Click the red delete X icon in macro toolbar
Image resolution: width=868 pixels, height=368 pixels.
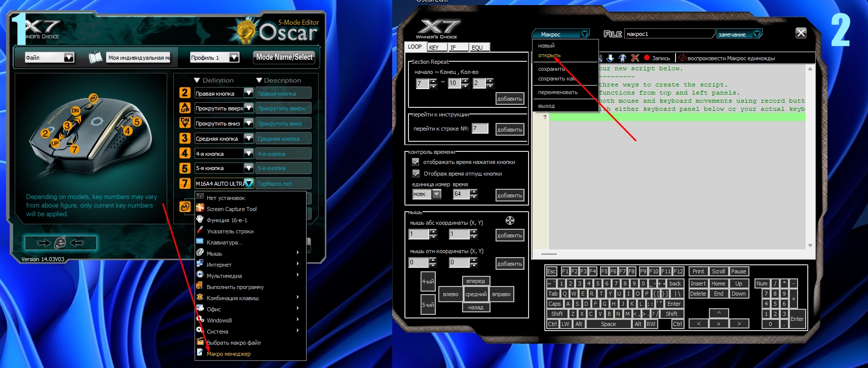[635, 58]
